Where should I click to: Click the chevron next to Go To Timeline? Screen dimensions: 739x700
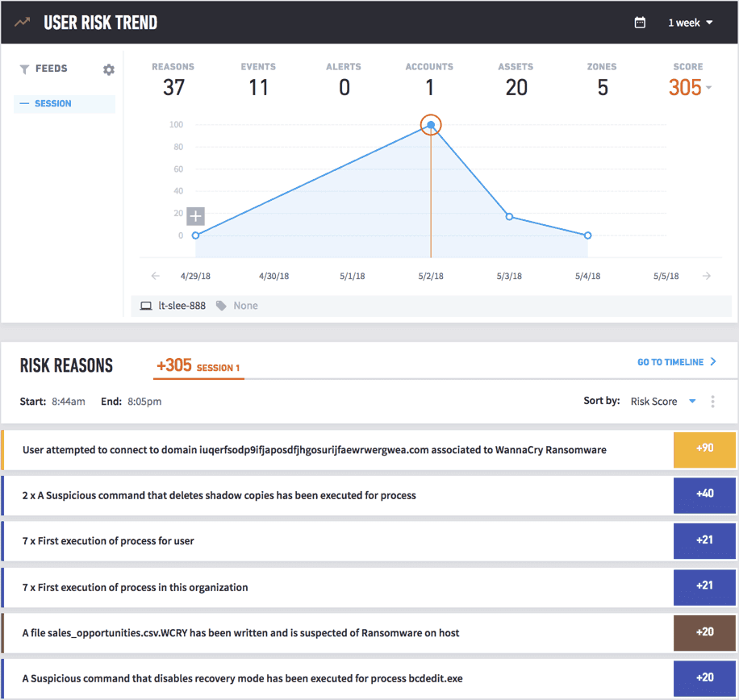[x=713, y=361]
